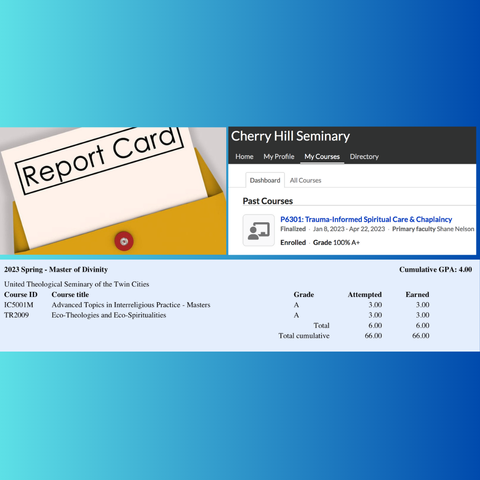Click the TR2009 course ID cell

(16, 315)
